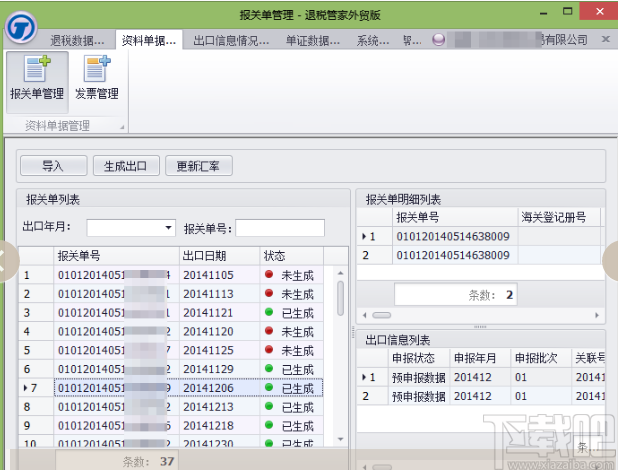The image size is (618, 470).
Task: Select row 3 dated 20141121
Action: [x=171, y=313]
